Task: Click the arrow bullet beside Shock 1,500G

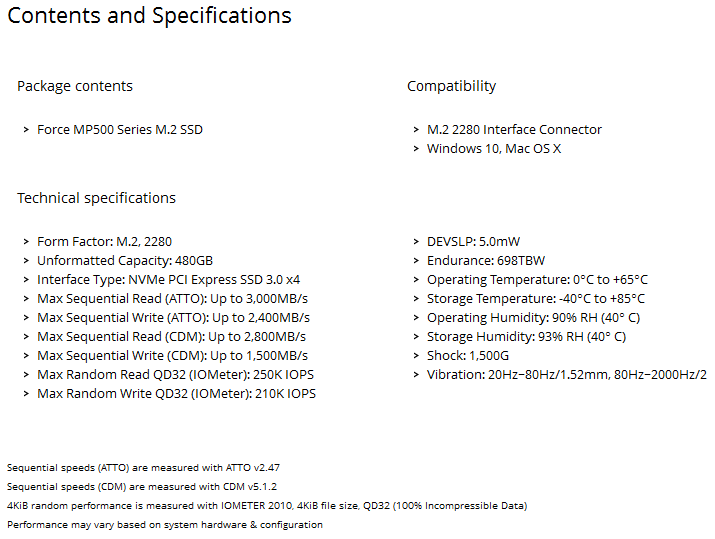Action: tap(416, 356)
